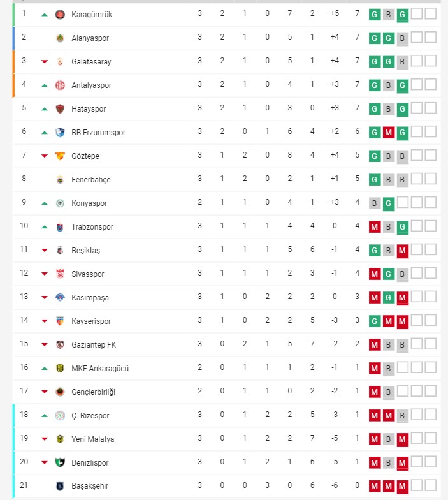Click Kayserispor's green G form badge

(x=375, y=321)
